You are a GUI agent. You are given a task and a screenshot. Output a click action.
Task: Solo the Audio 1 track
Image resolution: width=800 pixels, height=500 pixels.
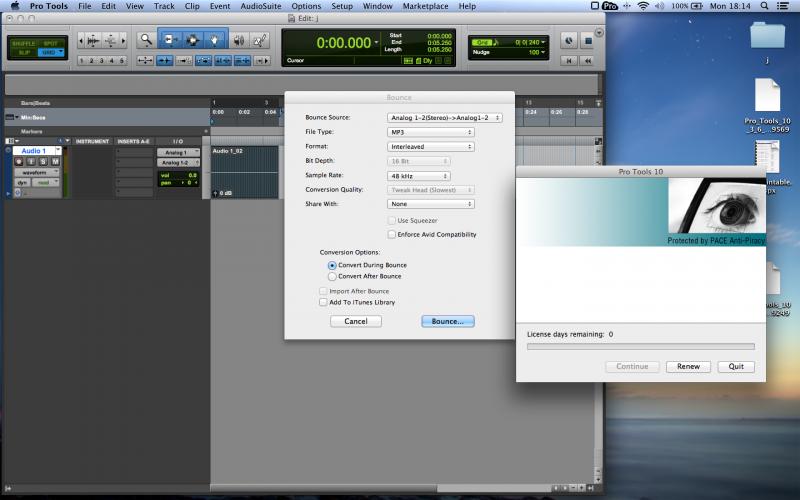43,161
